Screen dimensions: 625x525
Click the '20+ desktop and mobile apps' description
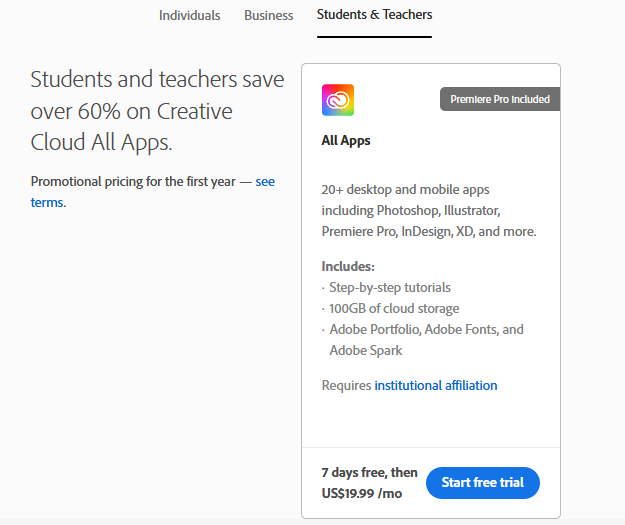tap(429, 210)
